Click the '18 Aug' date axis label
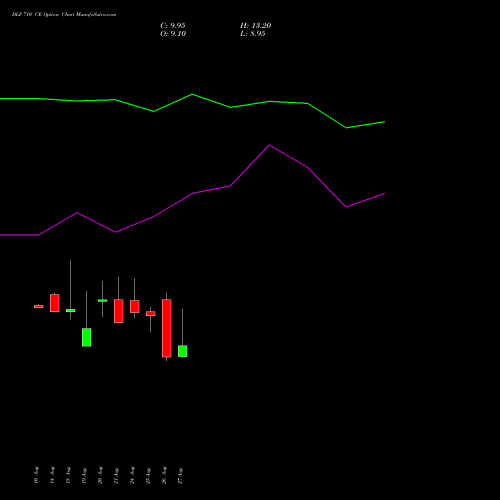 (68, 475)
